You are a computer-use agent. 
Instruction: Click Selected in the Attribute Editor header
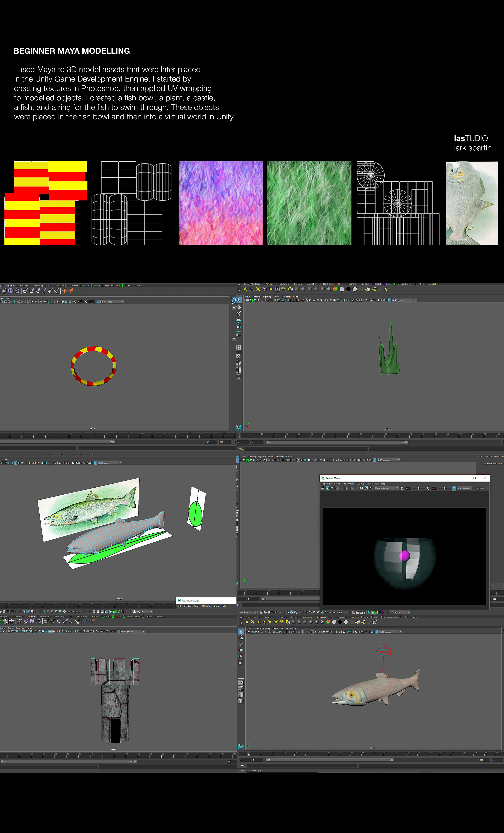[187, 606]
